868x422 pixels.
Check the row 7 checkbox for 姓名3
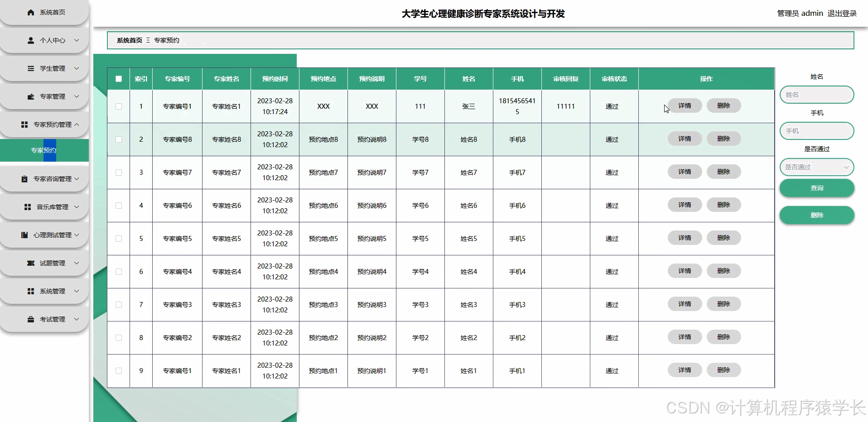click(119, 305)
